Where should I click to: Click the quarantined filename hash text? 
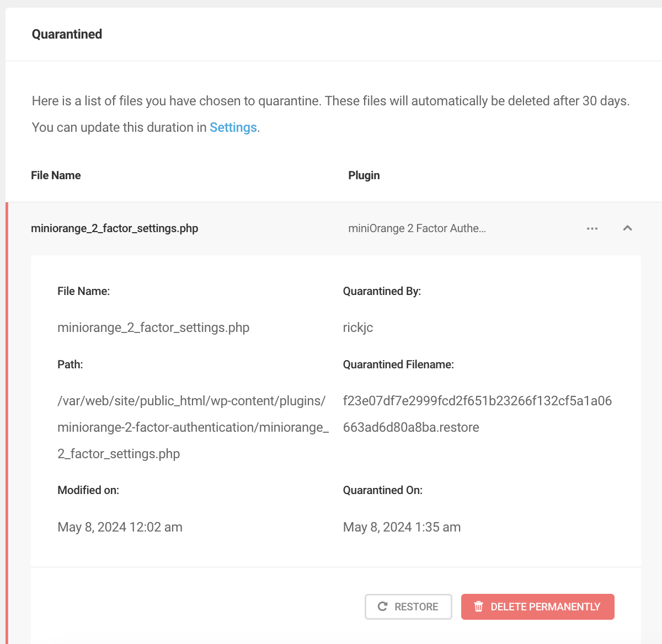coord(478,414)
